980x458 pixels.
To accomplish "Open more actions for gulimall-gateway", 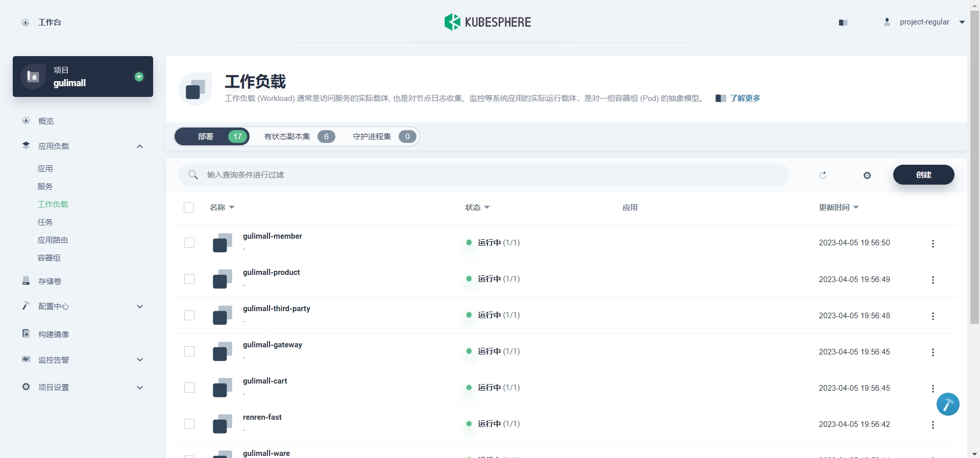I will coord(933,352).
